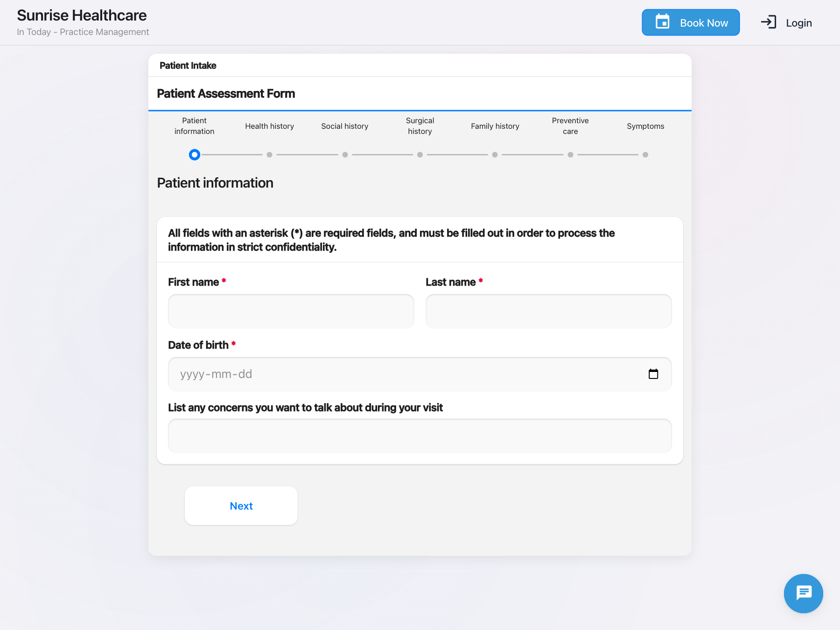Click the active Patient information step circle
Image resolution: width=840 pixels, height=630 pixels.
tap(195, 154)
